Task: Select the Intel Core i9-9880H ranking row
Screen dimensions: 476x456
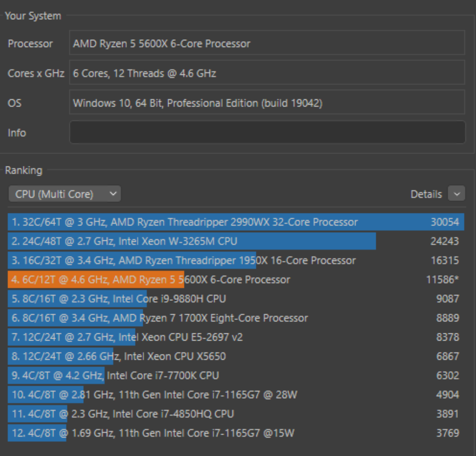Action: click(x=236, y=299)
